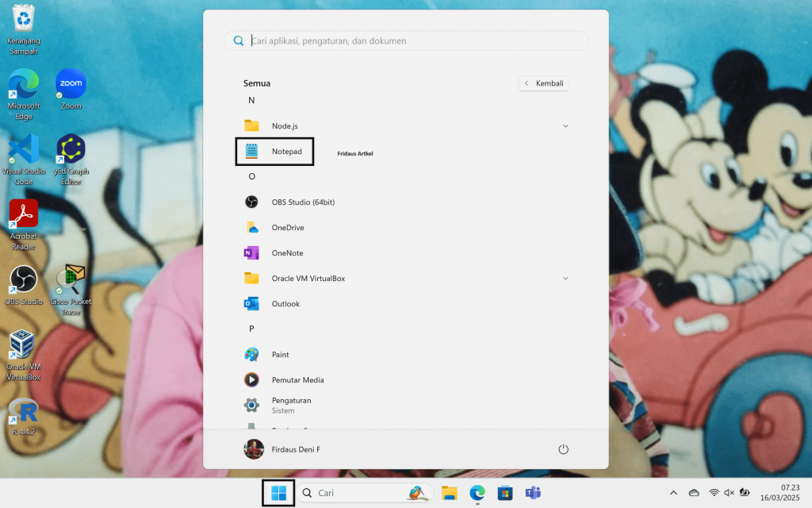812x508 pixels.
Task: Click the Windows Start button on taskbar
Action: pyautogui.click(x=279, y=493)
